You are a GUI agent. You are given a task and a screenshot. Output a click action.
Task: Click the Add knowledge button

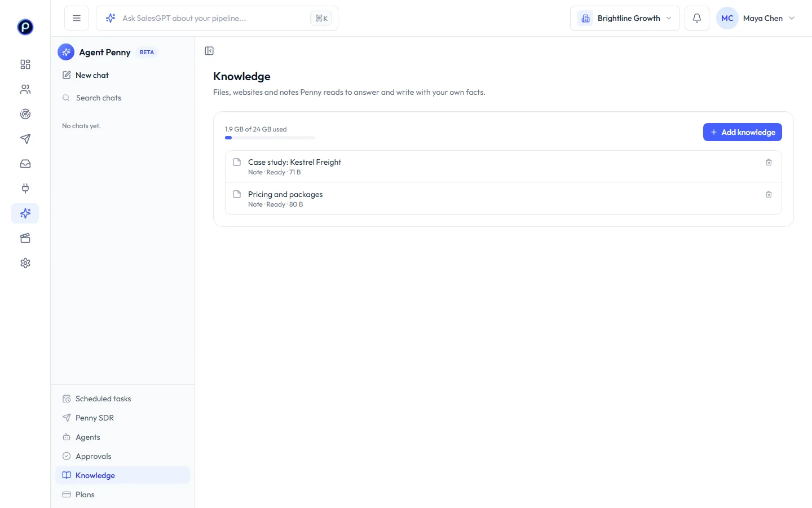click(742, 132)
